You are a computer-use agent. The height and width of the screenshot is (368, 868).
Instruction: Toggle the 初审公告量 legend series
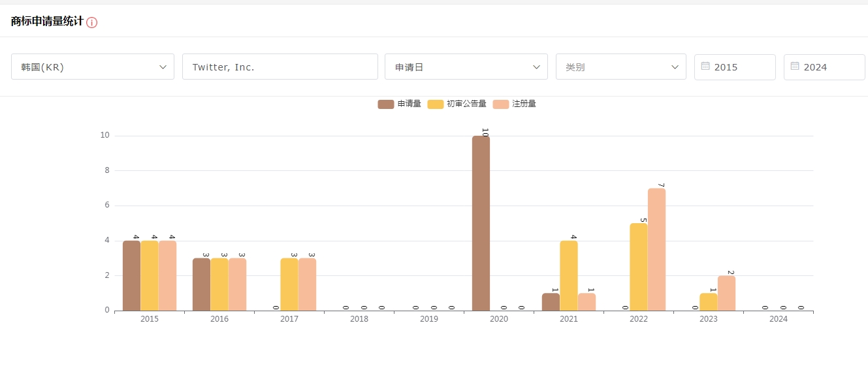457,104
